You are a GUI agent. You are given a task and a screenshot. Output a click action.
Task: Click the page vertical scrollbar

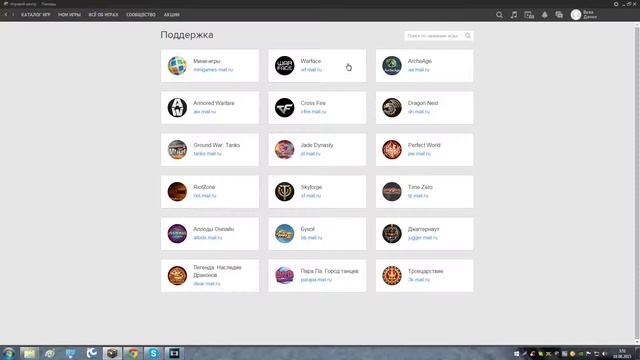(637, 182)
